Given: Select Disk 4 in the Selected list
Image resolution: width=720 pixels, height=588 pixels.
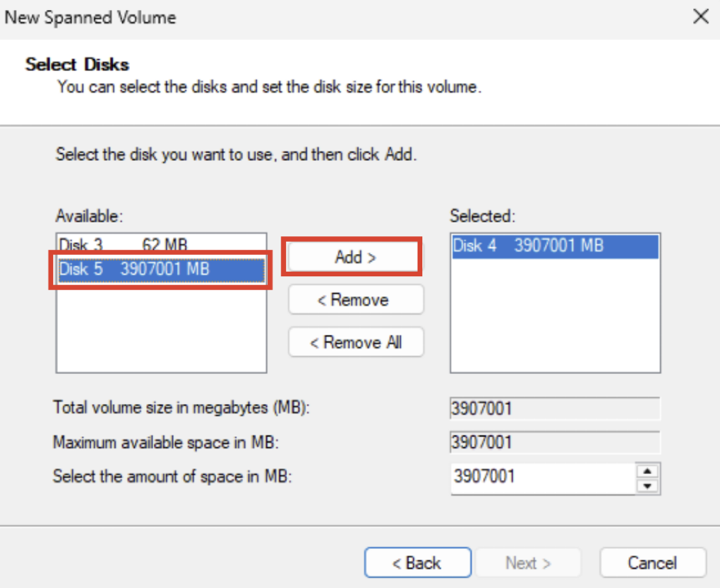Looking at the screenshot, I should tap(528, 246).
